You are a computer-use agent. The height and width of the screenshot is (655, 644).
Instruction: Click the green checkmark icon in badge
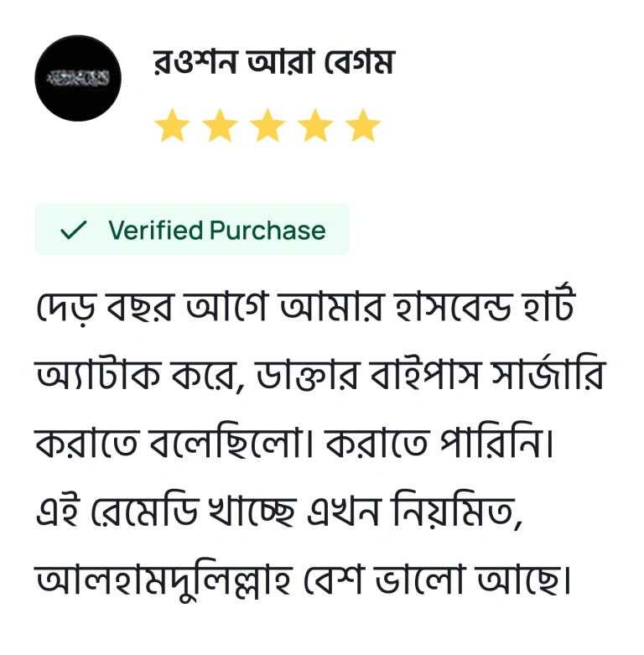[x=74, y=230]
